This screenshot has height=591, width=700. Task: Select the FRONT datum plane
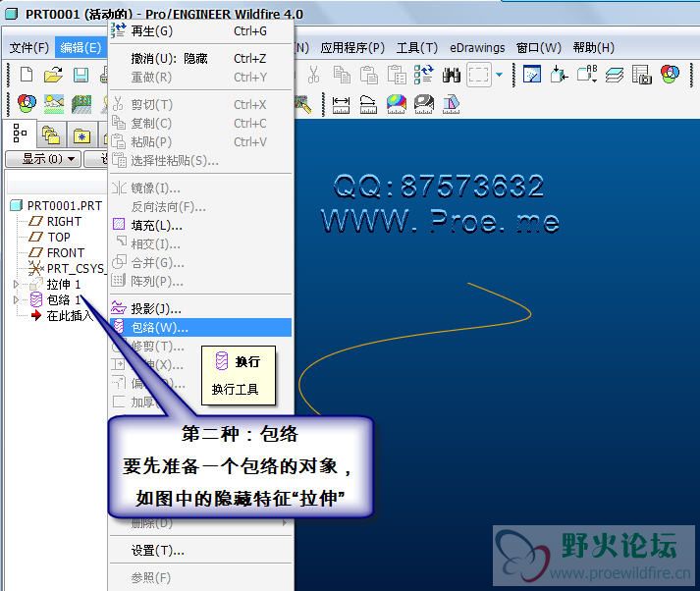[x=65, y=252]
